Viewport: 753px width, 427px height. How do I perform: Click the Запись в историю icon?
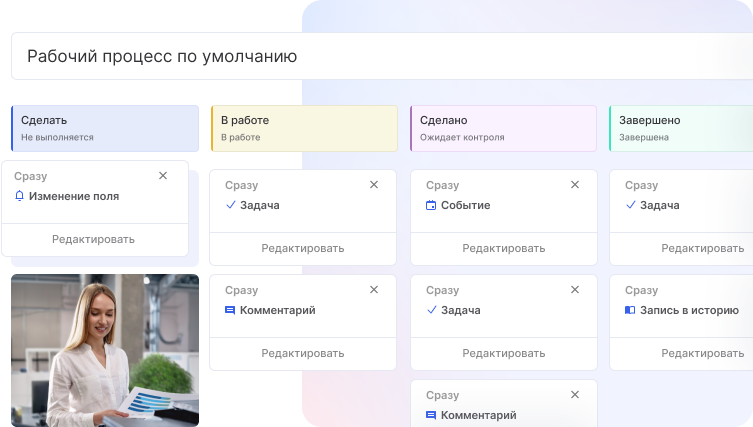pyautogui.click(x=630, y=310)
